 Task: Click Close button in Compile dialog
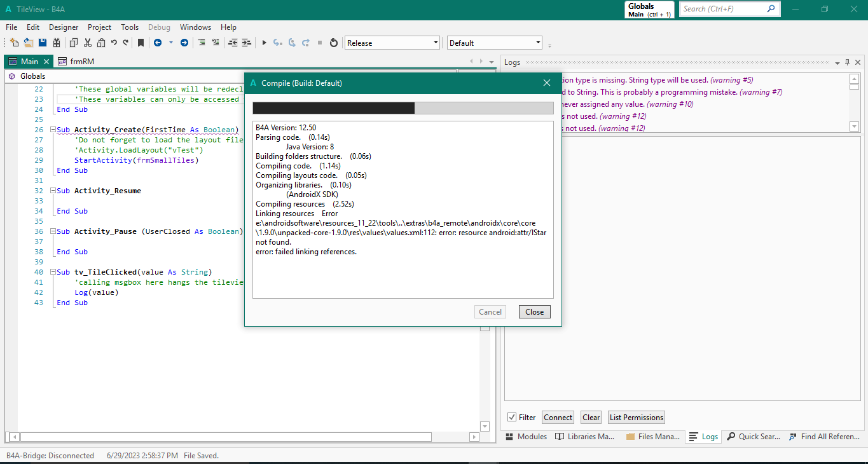tap(534, 312)
